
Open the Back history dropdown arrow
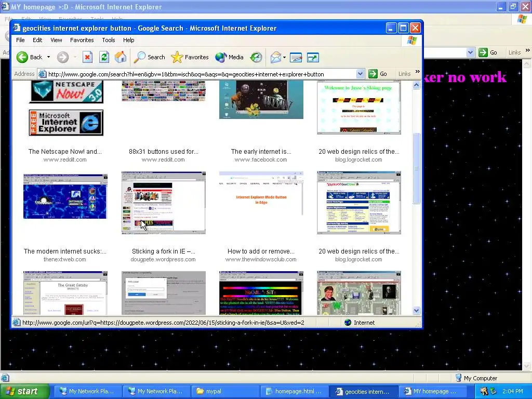point(48,57)
